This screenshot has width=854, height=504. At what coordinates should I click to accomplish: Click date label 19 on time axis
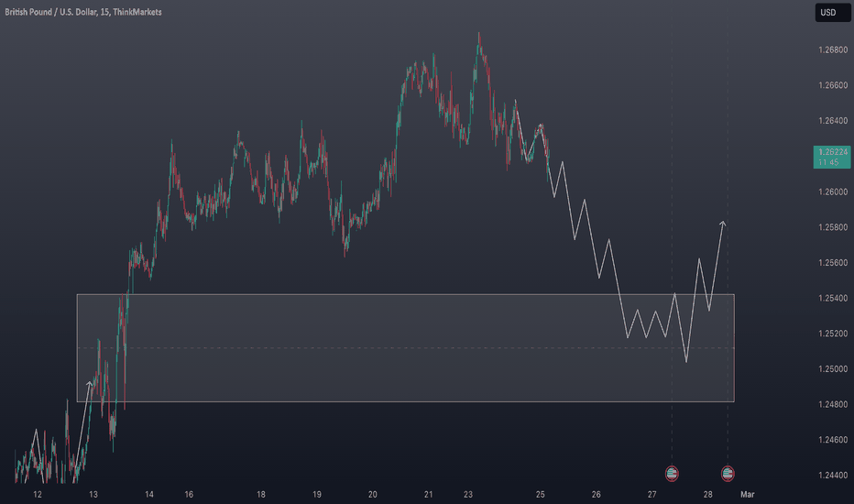click(317, 495)
